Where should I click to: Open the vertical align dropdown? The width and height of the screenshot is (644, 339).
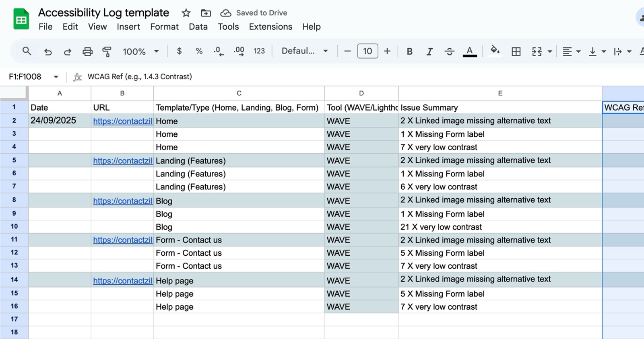pyautogui.click(x=597, y=51)
